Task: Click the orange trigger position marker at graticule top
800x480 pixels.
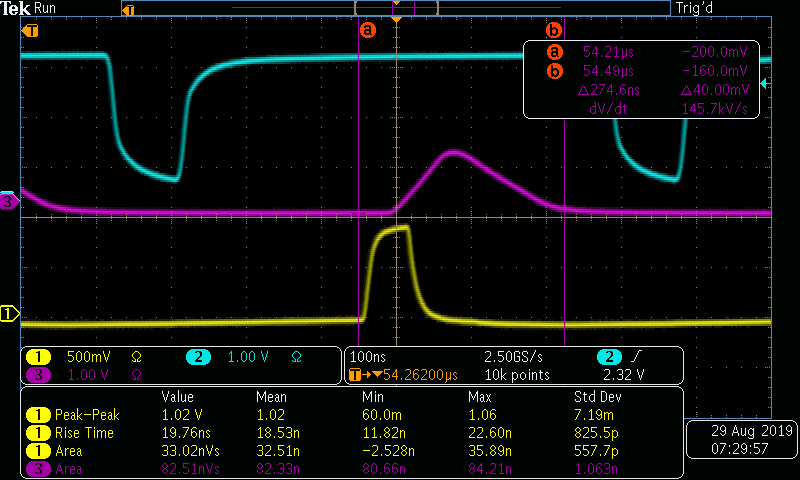Action: (396, 19)
